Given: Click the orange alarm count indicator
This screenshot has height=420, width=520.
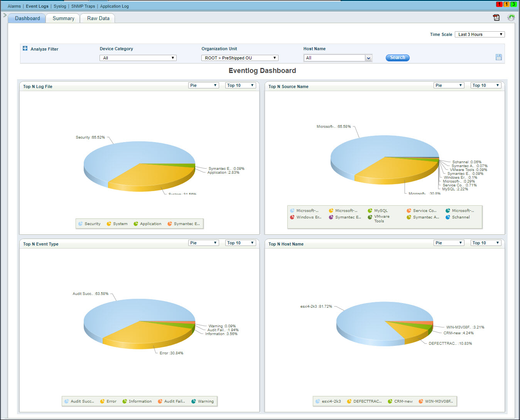Looking at the screenshot, I should [x=506, y=4].
